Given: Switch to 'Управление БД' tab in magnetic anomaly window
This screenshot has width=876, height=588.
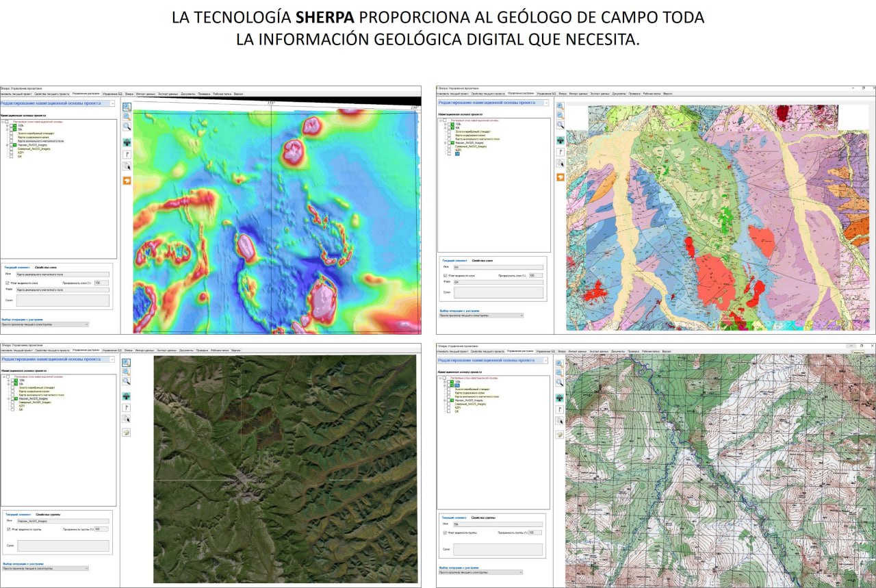Looking at the screenshot, I should click(112, 92).
